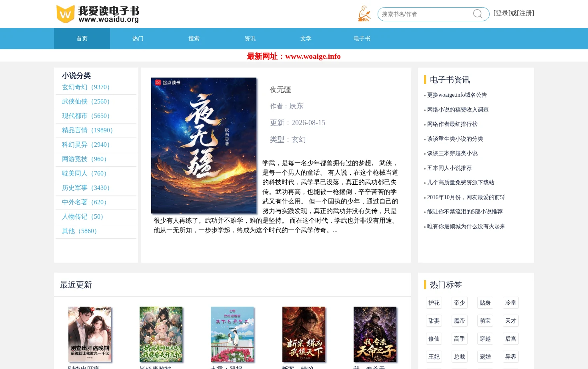Click the author name 辰东
This screenshot has width=588, height=369.
[296, 106]
